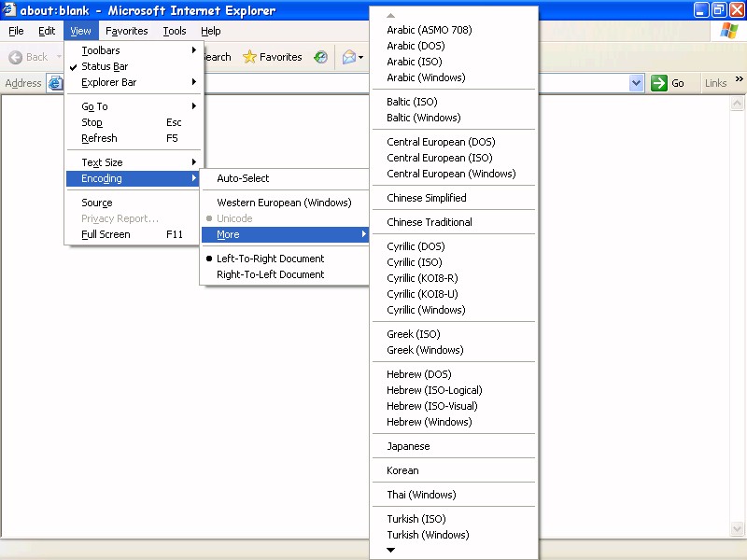Select Korean encoding

454,471
